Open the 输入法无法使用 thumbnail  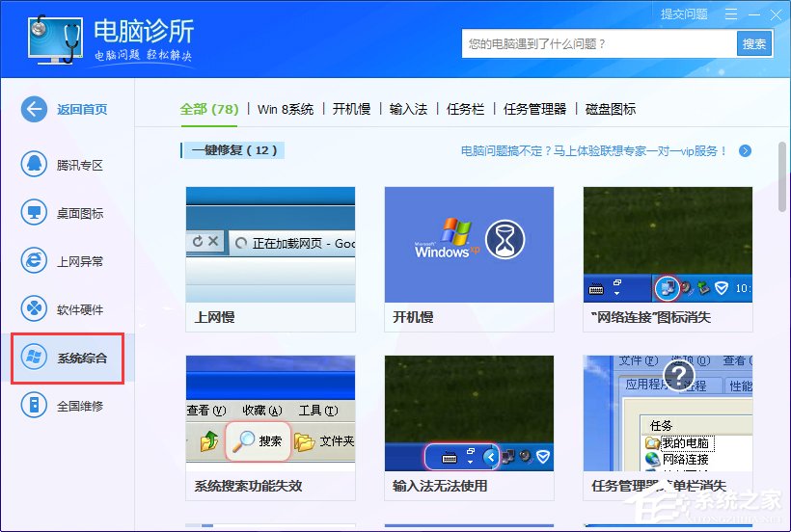[469, 413]
